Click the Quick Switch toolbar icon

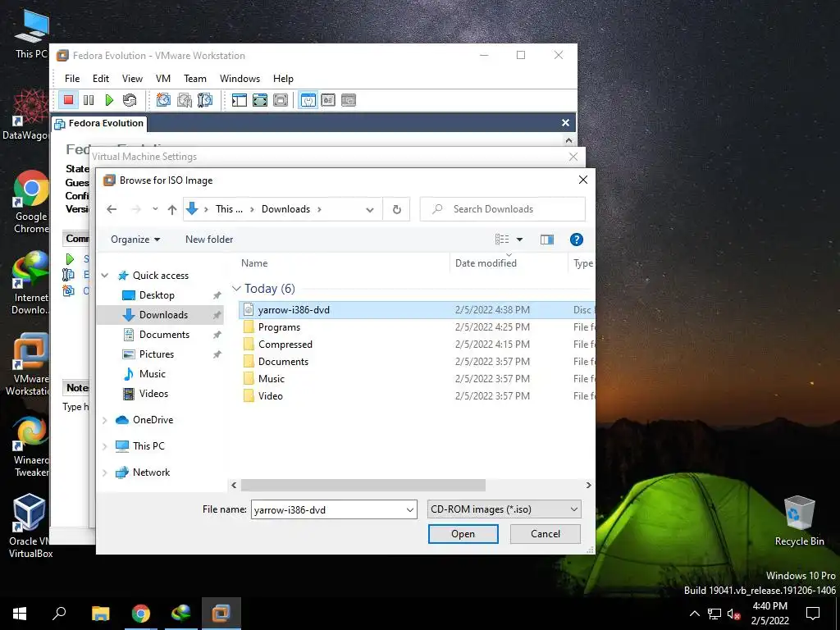pyautogui.click(x=281, y=100)
